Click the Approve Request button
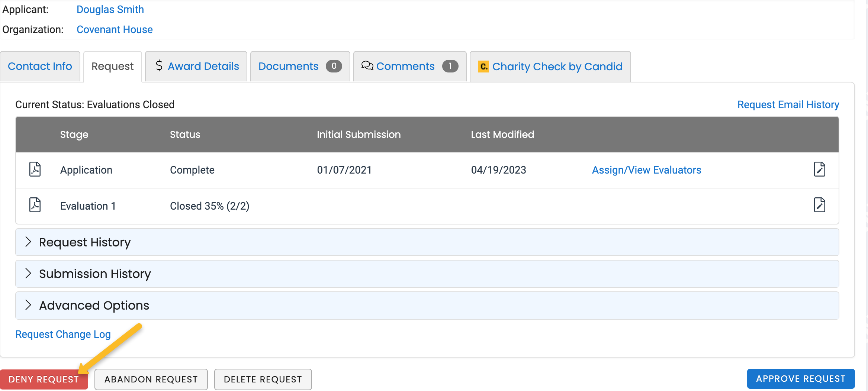The image size is (868, 391). [800, 378]
